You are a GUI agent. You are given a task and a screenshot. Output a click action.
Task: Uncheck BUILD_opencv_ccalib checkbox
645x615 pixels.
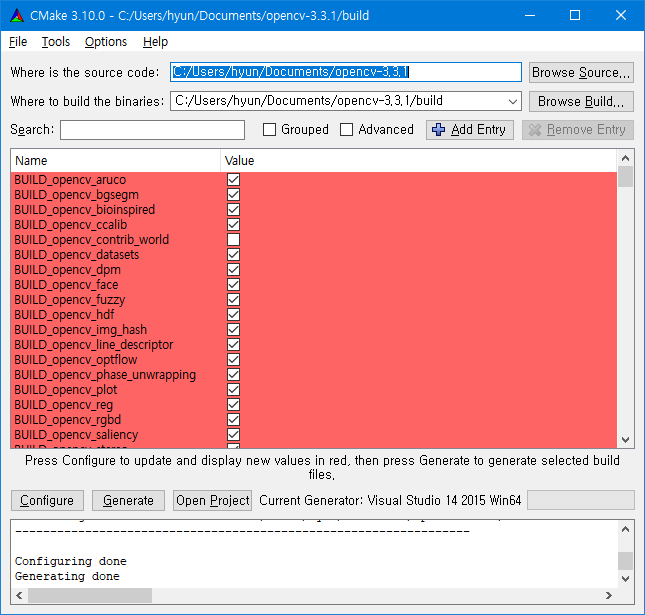(x=233, y=225)
